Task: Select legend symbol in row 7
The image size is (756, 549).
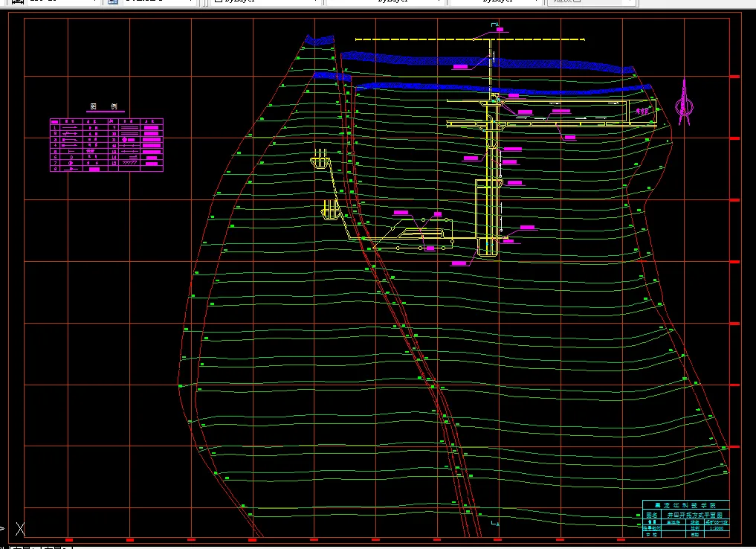Action: point(71,163)
